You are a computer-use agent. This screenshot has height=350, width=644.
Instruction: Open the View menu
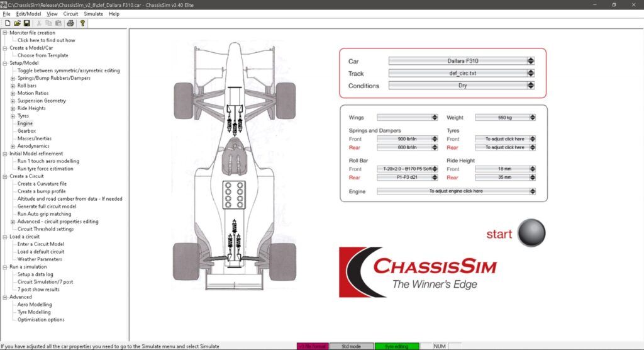[52, 14]
